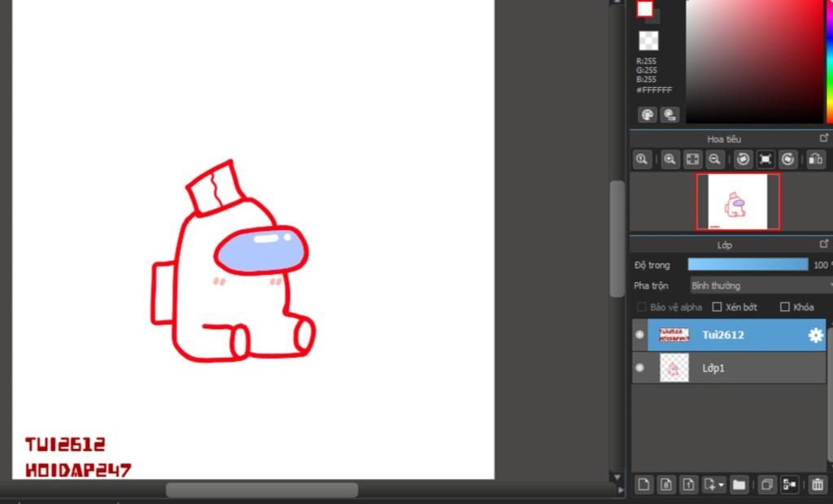Click the vertical canvas scrollbar thumb
The width and height of the screenshot is (833, 504).
pos(617,238)
